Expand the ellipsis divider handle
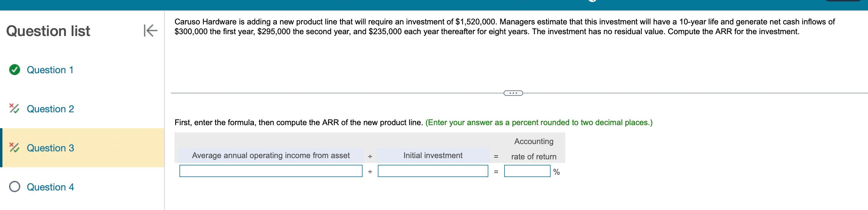Image resolution: width=868 pixels, height=210 pixels. click(513, 93)
